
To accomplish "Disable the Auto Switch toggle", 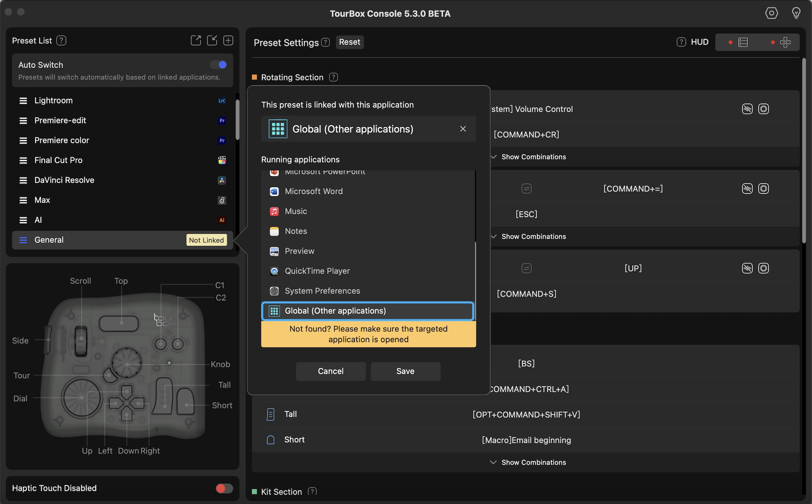I will [x=219, y=65].
